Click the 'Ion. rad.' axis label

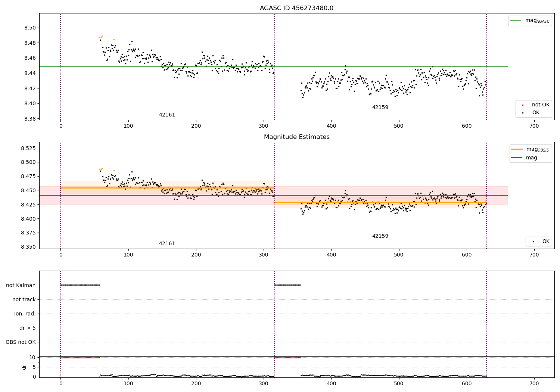pyautogui.click(x=25, y=314)
